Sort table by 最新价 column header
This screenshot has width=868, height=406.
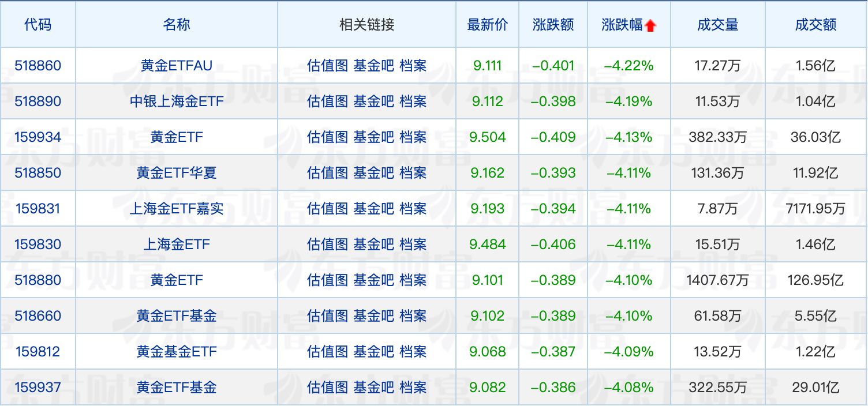[x=487, y=25]
